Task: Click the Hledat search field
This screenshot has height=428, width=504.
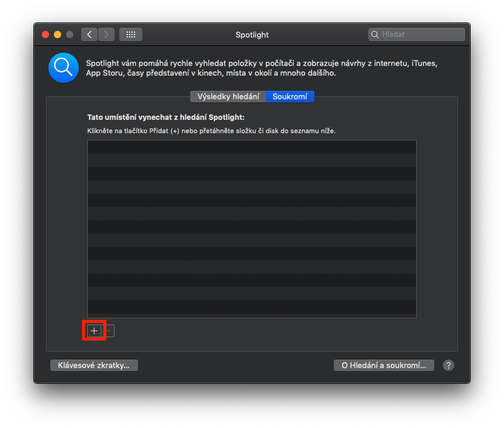Action: pos(417,35)
